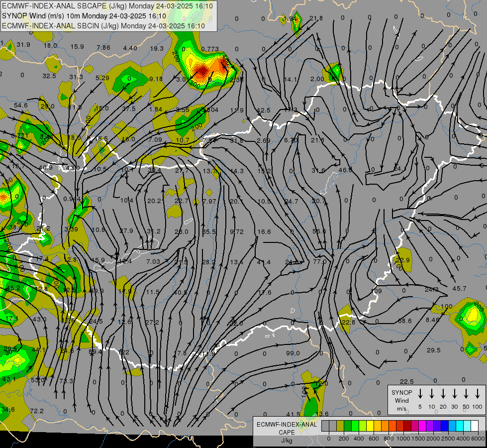
Task: Pick the white swatch at 6000
Action: [x=474, y=426]
